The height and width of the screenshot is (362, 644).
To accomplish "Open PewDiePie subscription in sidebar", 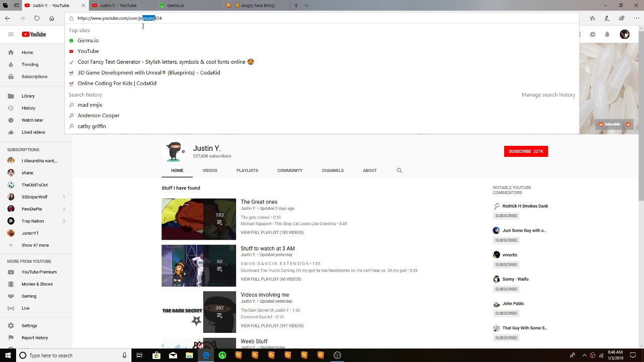I will [x=32, y=209].
